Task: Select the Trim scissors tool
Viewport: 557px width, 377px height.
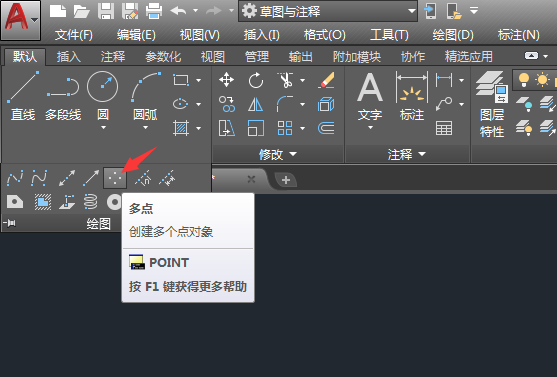Action: click(285, 80)
